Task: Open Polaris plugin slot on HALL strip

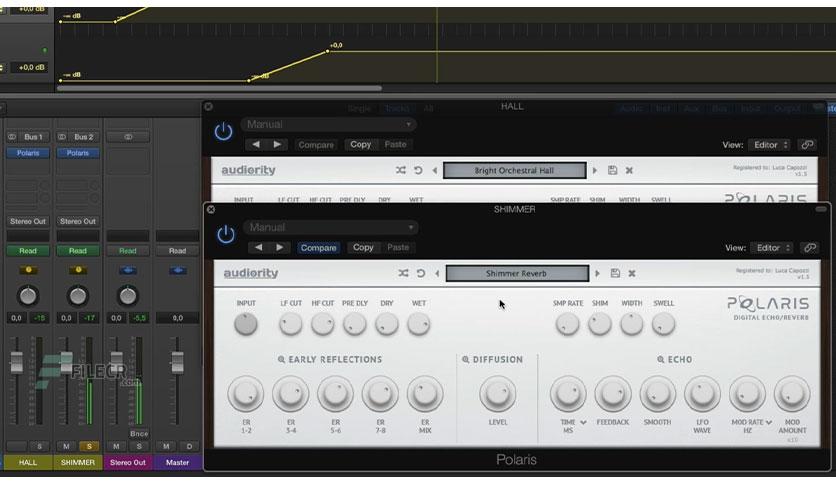Action: click(28, 153)
